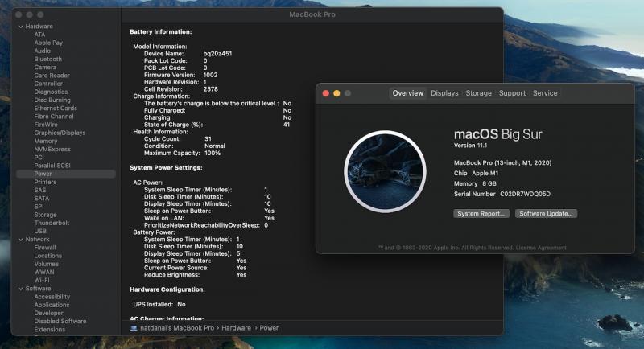Select Volumes under Network
This screenshot has width=644, height=349.
(x=46, y=264)
